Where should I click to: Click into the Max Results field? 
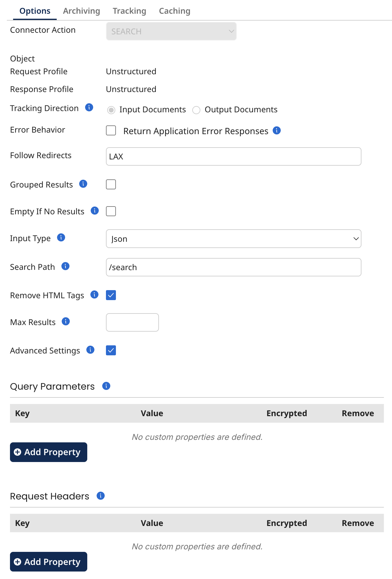[x=132, y=322]
